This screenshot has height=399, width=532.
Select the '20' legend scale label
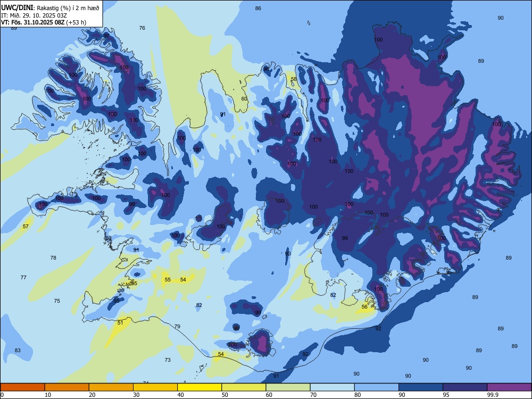click(x=92, y=395)
